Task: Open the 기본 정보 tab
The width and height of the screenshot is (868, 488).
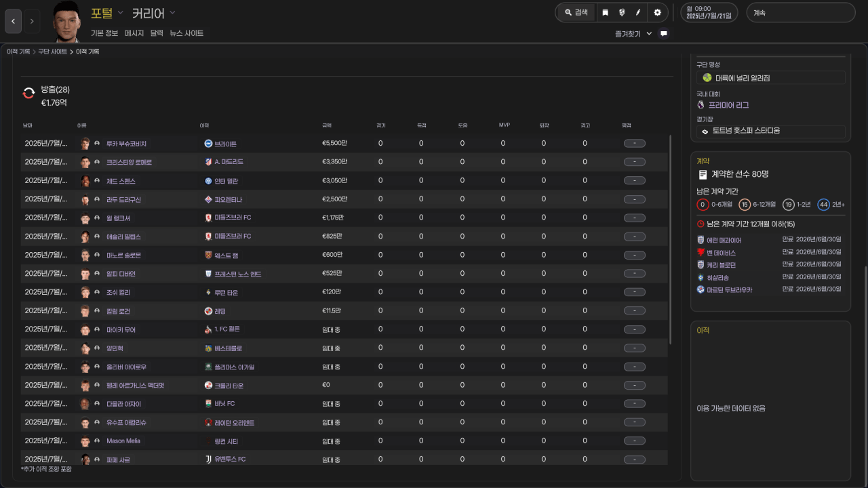Action: pos(104,33)
